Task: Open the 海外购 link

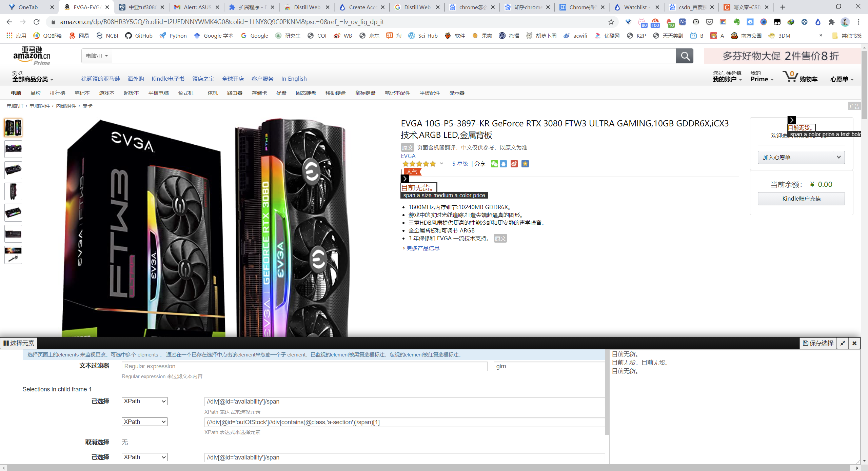Action: pos(136,79)
